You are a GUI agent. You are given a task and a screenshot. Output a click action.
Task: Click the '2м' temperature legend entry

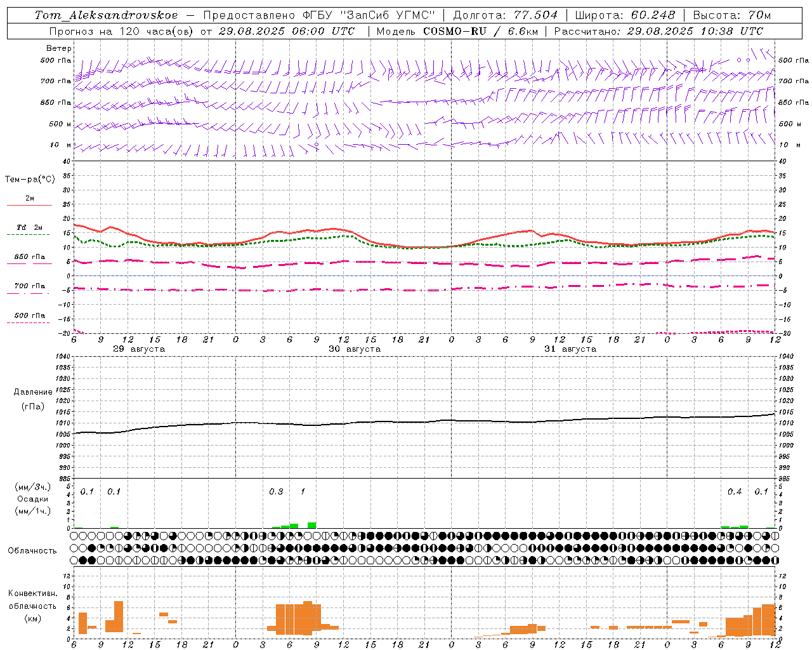30,198
